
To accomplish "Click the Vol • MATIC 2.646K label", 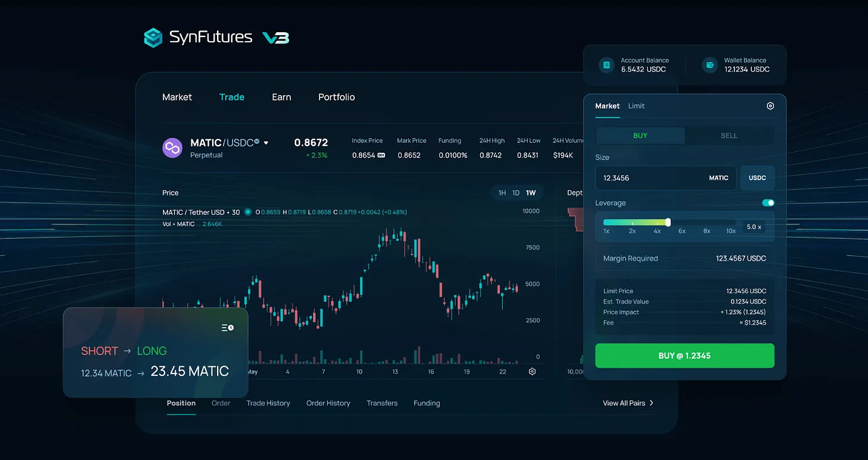I will click(192, 224).
